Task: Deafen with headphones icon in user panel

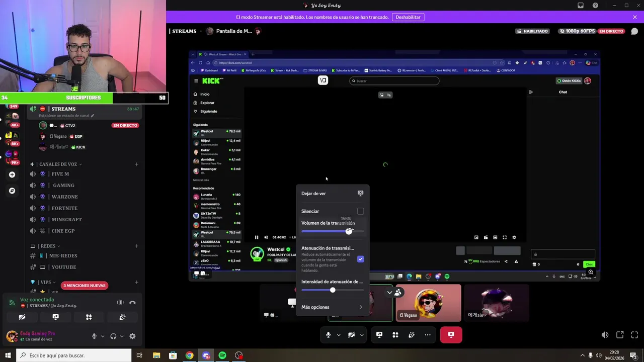Action: (113, 336)
